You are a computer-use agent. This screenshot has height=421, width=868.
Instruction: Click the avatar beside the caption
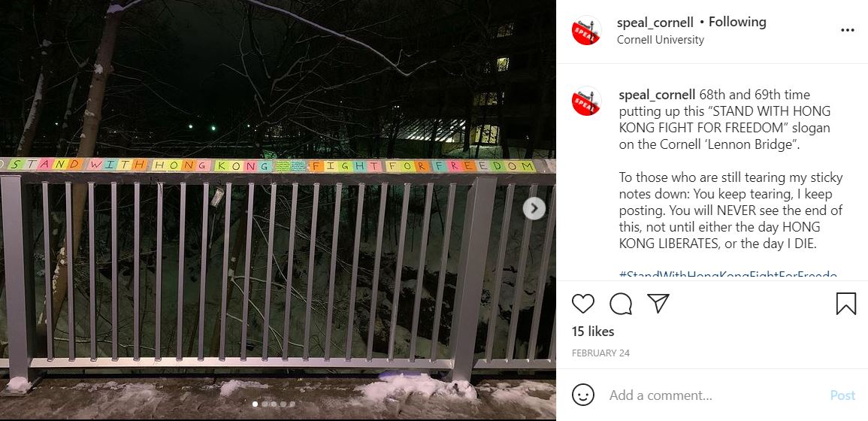pyautogui.click(x=586, y=101)
